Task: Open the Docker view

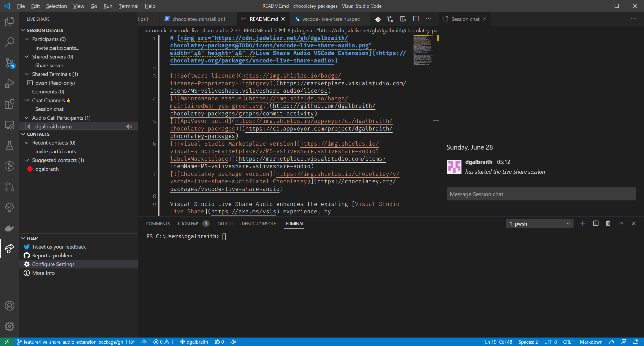Action: point(10,228)
